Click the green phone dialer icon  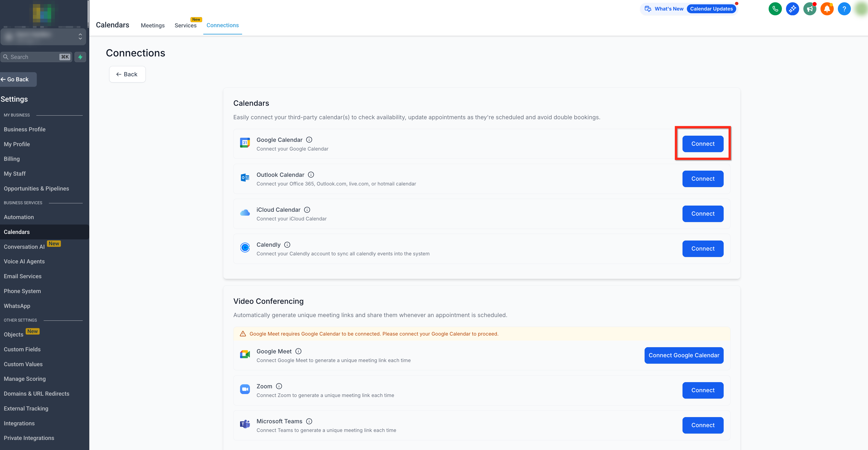[775, 9]
